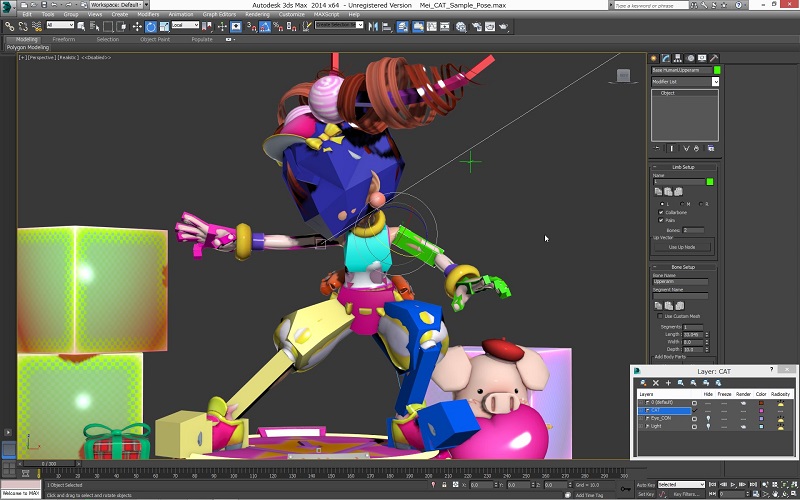This screenshot has height=500, width=800.
Task: Activate Select and Move tool
Action: tap(137, 27)
